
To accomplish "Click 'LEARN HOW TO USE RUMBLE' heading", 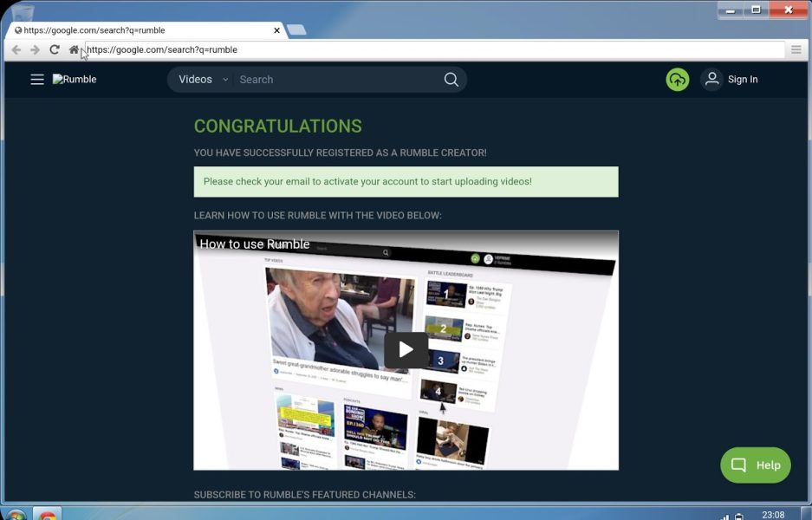I will [318, 216].
